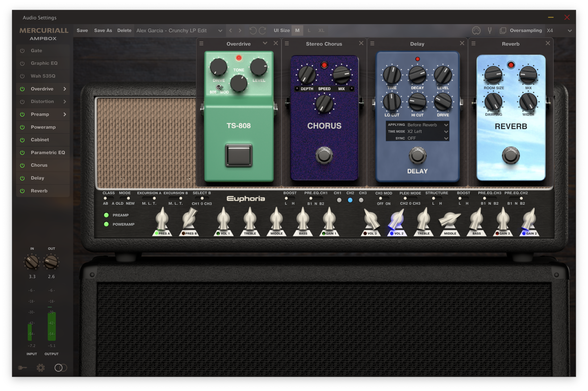Click the stereo/mono circles icon
The width and height of the screenshot is (588, 391).
(x=60, y=368)
